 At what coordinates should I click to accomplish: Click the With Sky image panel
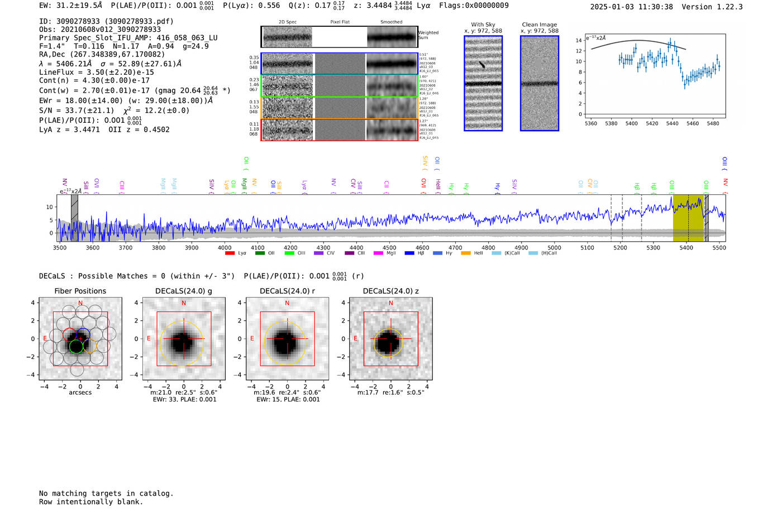tap(483, 83)
